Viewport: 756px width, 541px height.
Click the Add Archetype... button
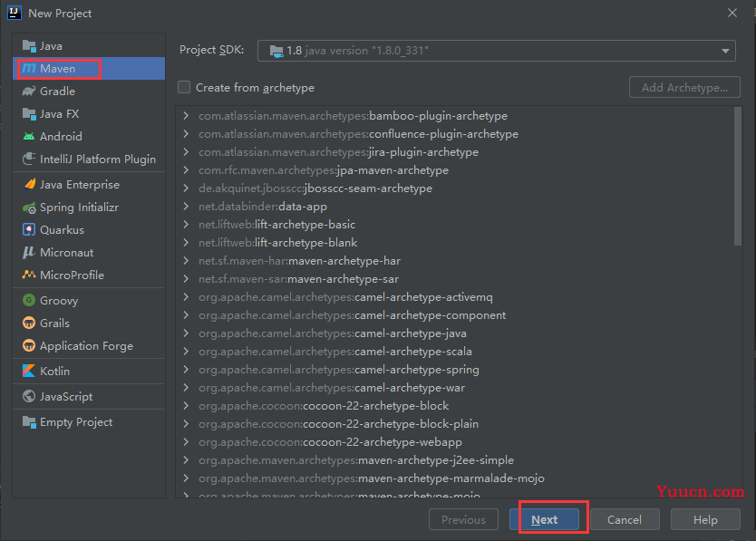pos(684,87)
